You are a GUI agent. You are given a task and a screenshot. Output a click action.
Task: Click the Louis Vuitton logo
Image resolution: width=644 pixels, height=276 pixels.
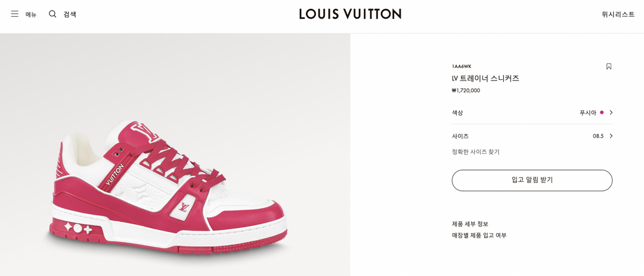(350, 14)
